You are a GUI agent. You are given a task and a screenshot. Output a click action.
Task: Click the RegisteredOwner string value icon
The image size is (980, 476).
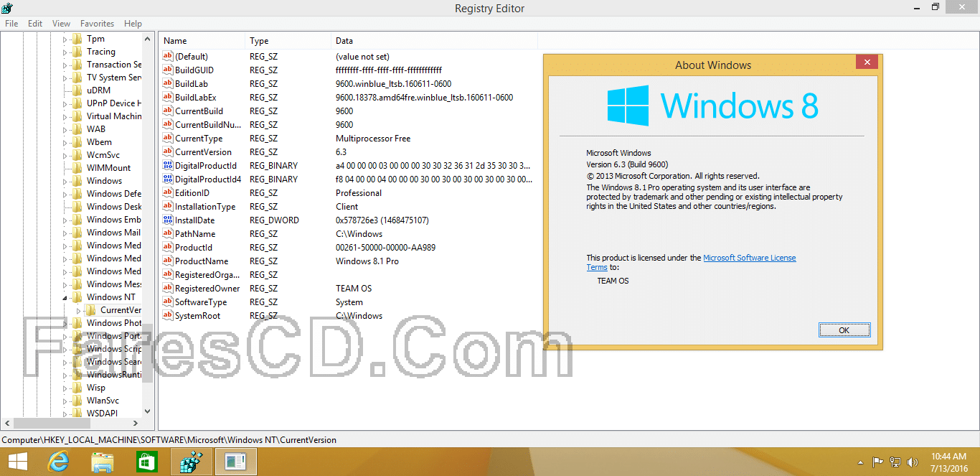coord(168,289)
